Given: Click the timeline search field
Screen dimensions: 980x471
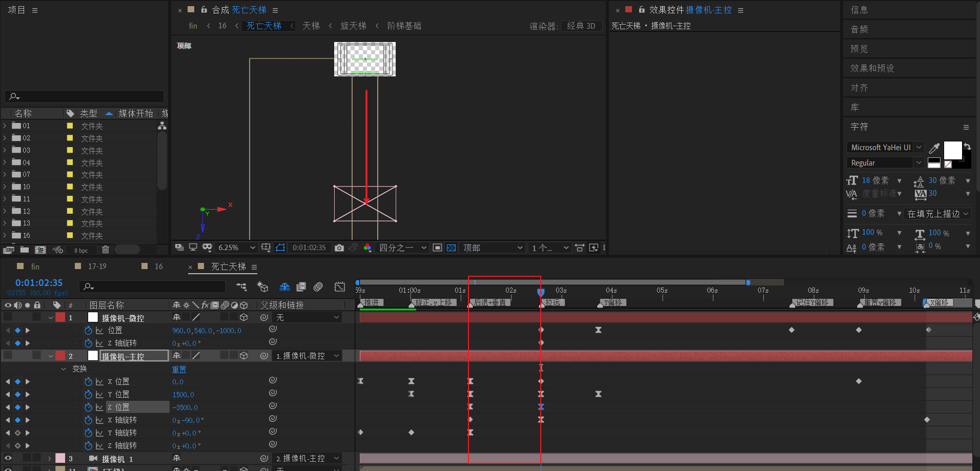Looking at the screenshot, I should point(152,286).
